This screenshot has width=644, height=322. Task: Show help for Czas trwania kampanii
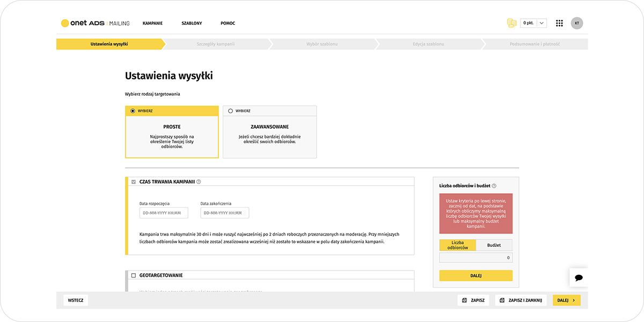point(199,182)
